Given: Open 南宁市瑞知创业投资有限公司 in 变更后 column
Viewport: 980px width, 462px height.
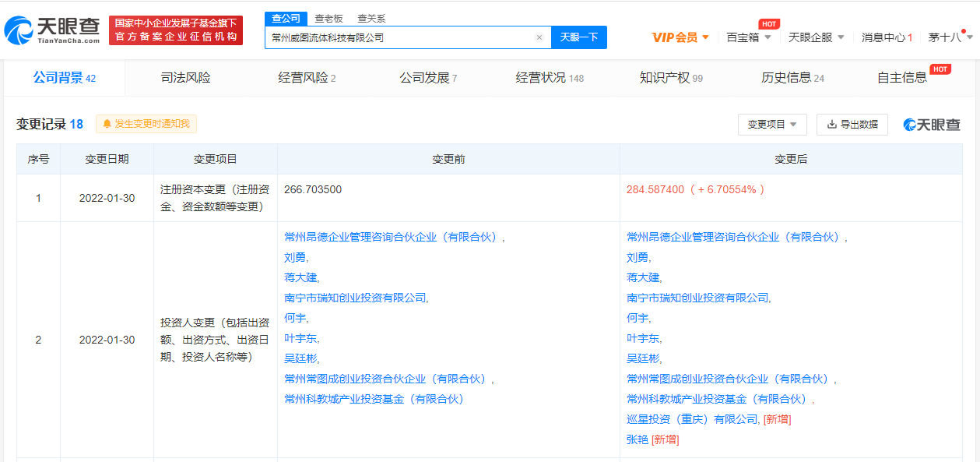Looking at the screenshot, I should [x=697, y=298].
